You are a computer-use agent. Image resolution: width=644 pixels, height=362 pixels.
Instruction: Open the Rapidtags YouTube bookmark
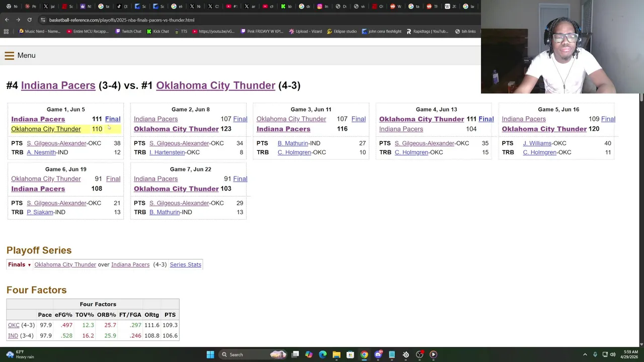click(x=427, y=31)
